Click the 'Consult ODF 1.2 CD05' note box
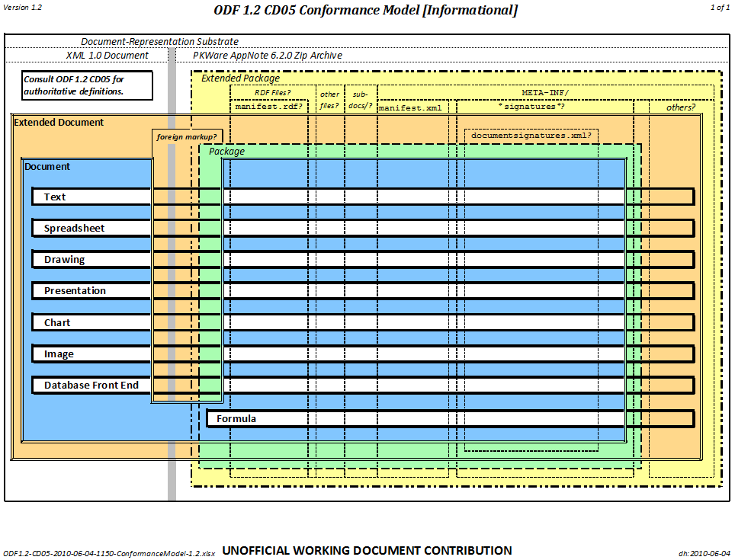 pos(87,85)
